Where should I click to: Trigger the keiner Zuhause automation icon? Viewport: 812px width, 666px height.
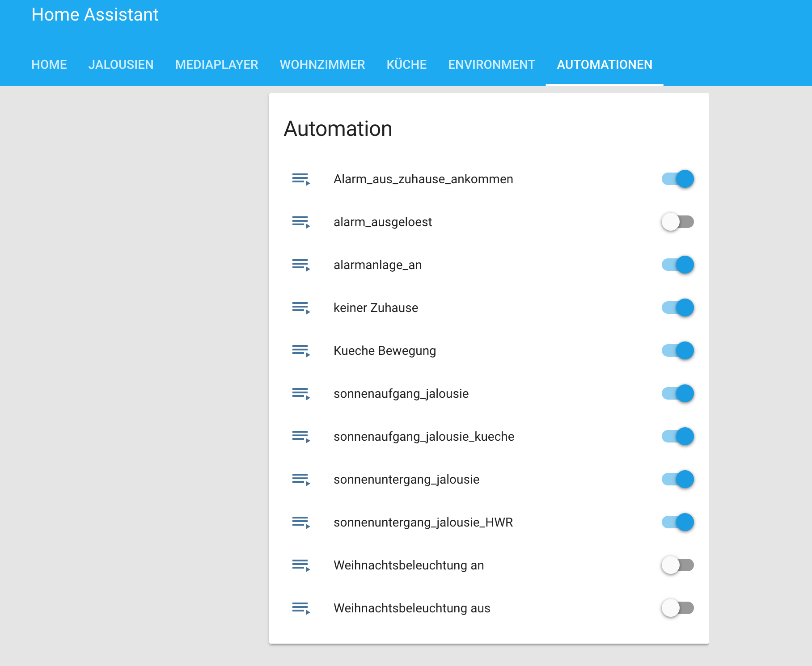click(300, 307)
